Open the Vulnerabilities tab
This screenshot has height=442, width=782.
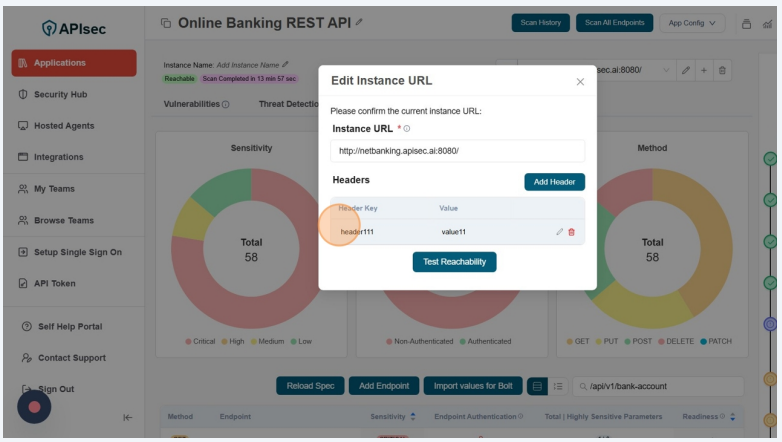pos(196,104)
